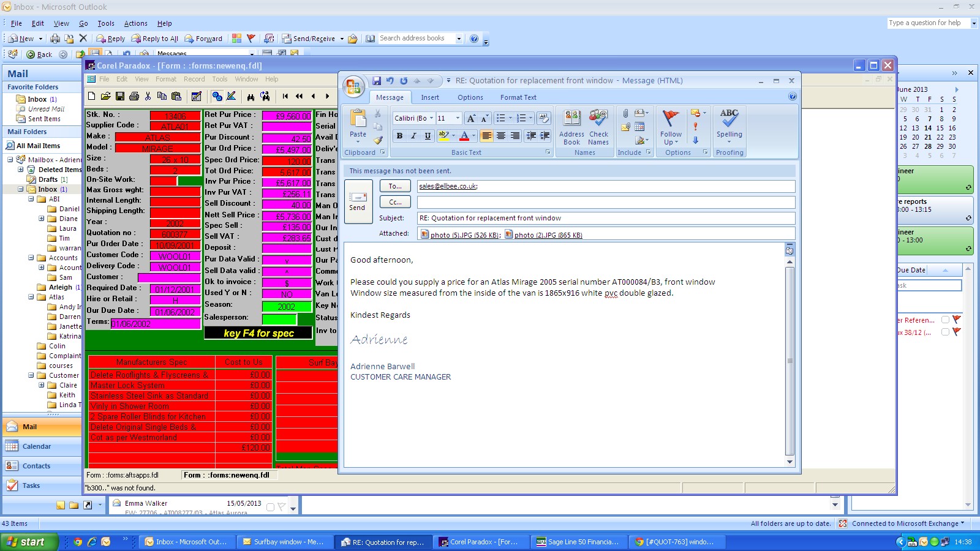Click the Follow Up flag icon
Screen dimensions: 980x551
tap(671, 118)
